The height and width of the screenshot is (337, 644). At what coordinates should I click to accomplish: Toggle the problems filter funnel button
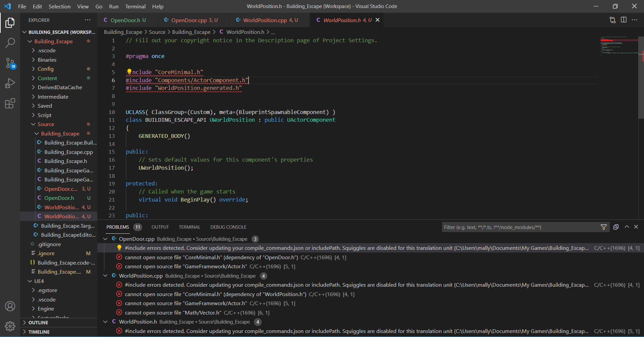pyautogui.click(x=603, y=227)
